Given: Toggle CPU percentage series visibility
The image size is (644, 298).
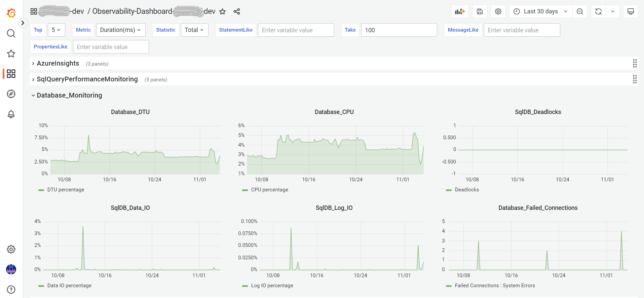Looking at the screenshot, I should pos(269,190).
